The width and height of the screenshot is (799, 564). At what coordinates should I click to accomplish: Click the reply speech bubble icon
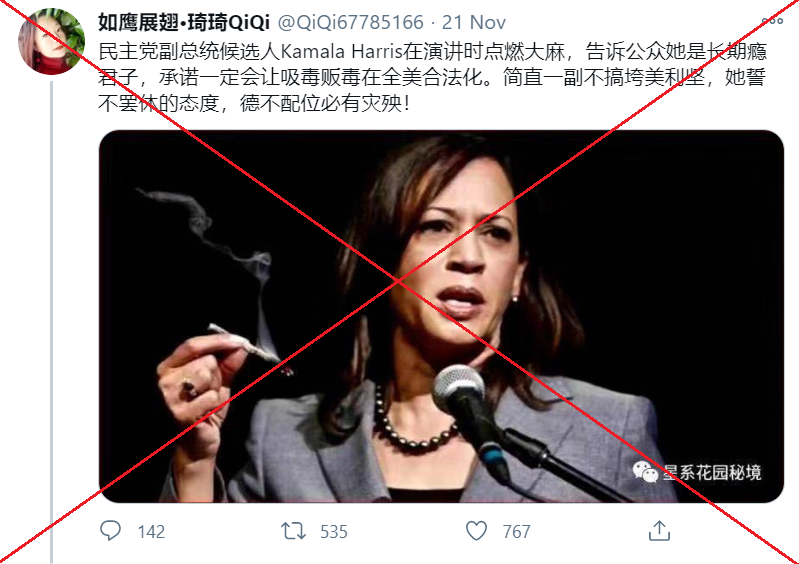(110, 531)
